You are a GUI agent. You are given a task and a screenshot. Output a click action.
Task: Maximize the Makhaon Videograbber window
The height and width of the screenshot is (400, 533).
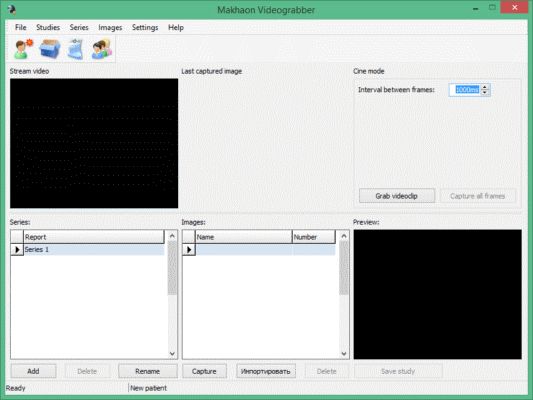point(492,7)
